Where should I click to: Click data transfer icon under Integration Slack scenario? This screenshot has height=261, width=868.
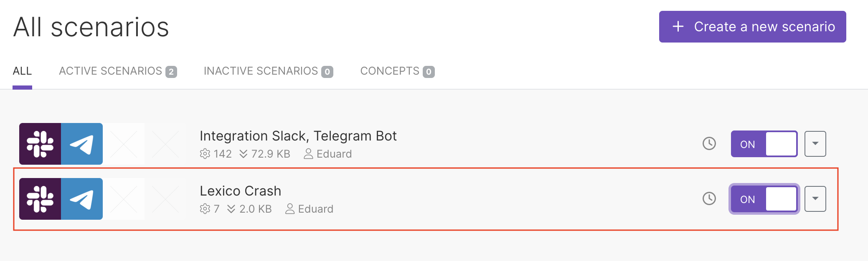click(244, 154)
